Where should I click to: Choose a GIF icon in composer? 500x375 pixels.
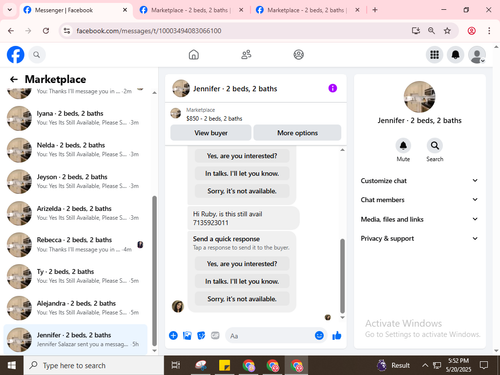tap(215, 335)
